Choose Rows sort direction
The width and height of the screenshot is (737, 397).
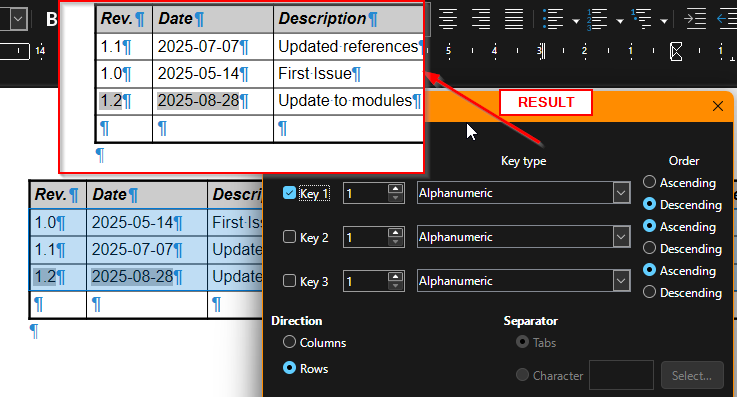[289, 368]
